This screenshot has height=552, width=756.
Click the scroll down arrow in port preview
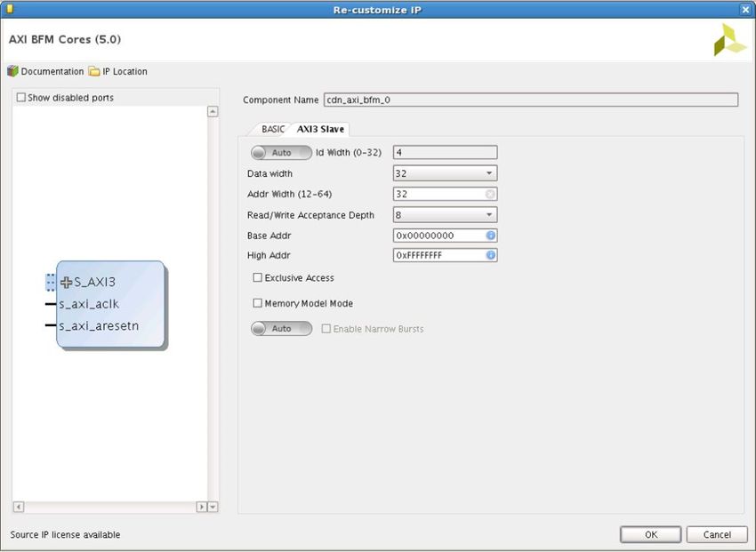(x=213, y=507)
